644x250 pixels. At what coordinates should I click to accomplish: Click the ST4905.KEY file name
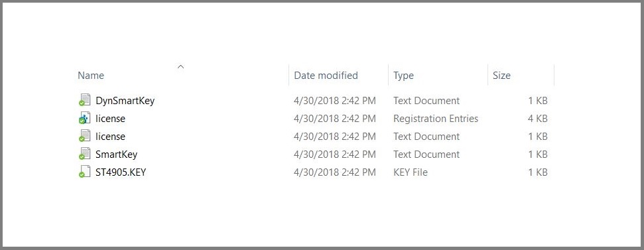121,172
